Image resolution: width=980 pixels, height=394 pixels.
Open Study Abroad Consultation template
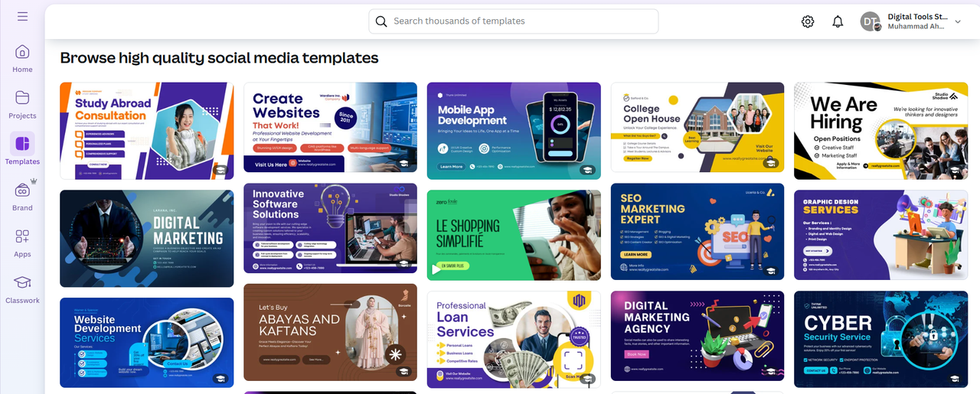click(x=147, y=131)
